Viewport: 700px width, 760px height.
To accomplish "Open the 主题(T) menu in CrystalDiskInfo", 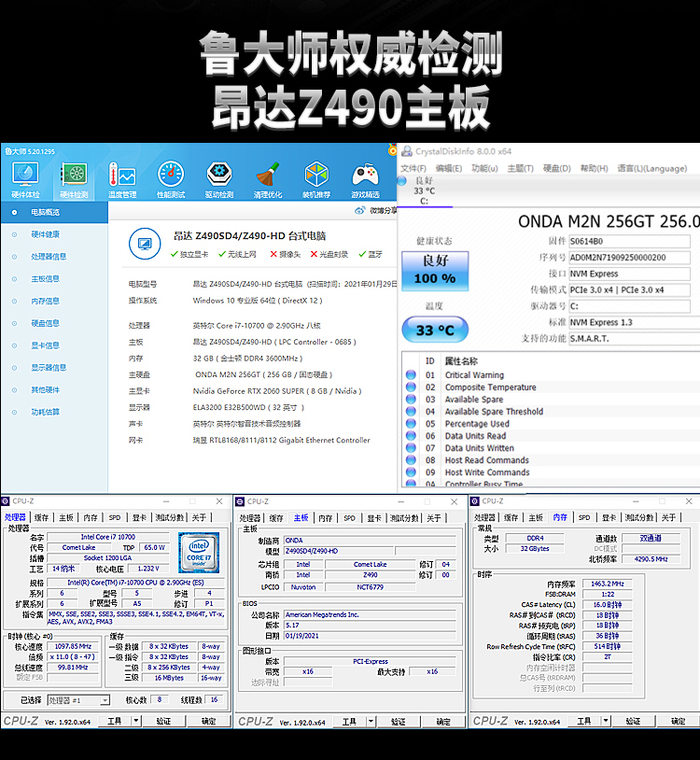I will (520, 168).
